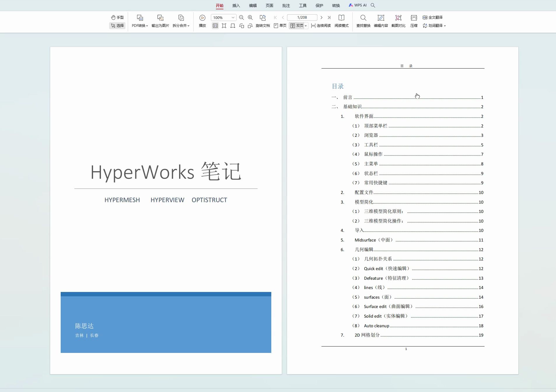556x392 pixels.
Task: Jump to 顶部菜单栏 contents entry
Action: point(418,126)
